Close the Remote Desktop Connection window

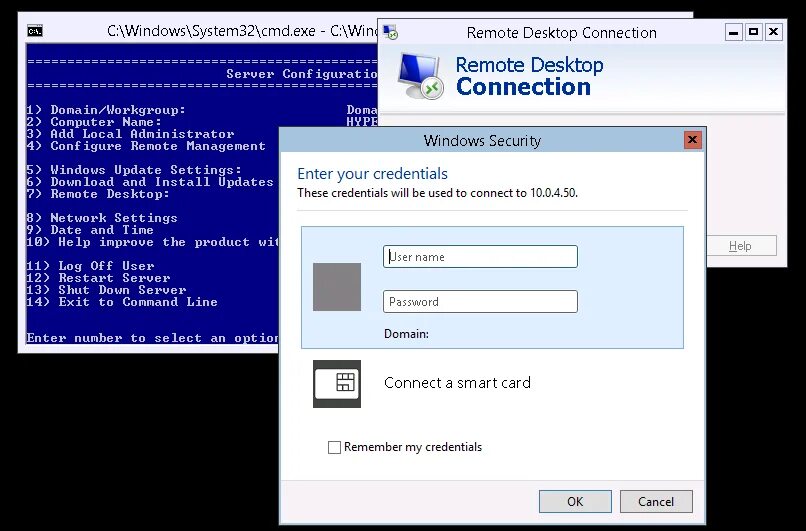[x=773, y=32]
